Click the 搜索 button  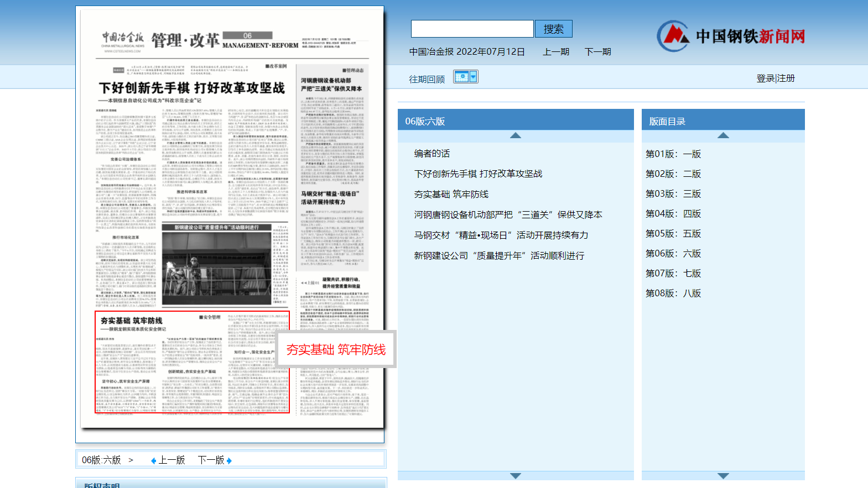coord(554,29)
